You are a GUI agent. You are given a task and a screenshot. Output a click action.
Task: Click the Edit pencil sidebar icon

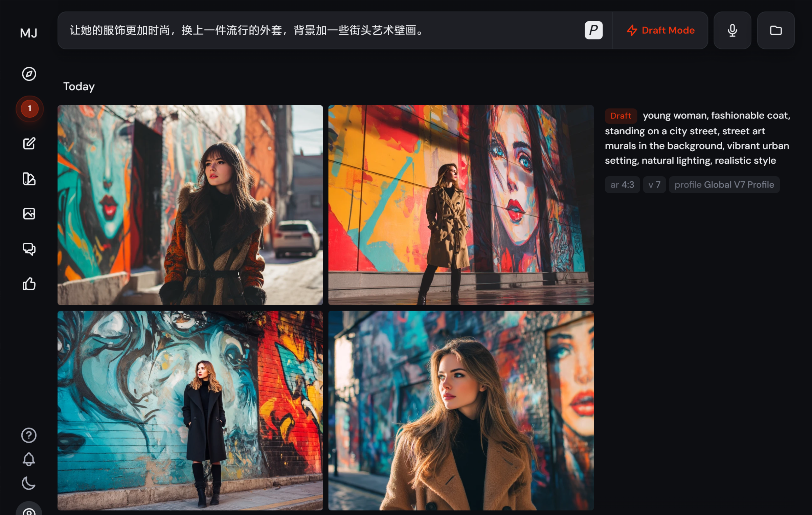29,143
